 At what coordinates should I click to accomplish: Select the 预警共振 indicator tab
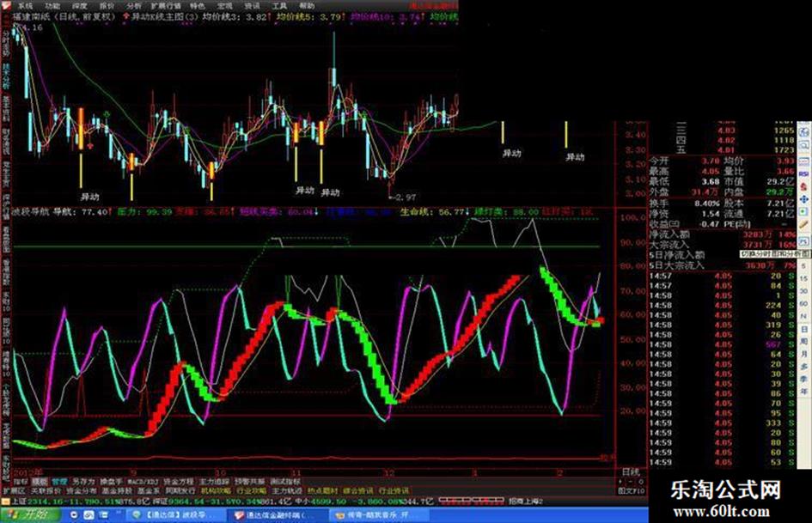[x=249, y=482]
